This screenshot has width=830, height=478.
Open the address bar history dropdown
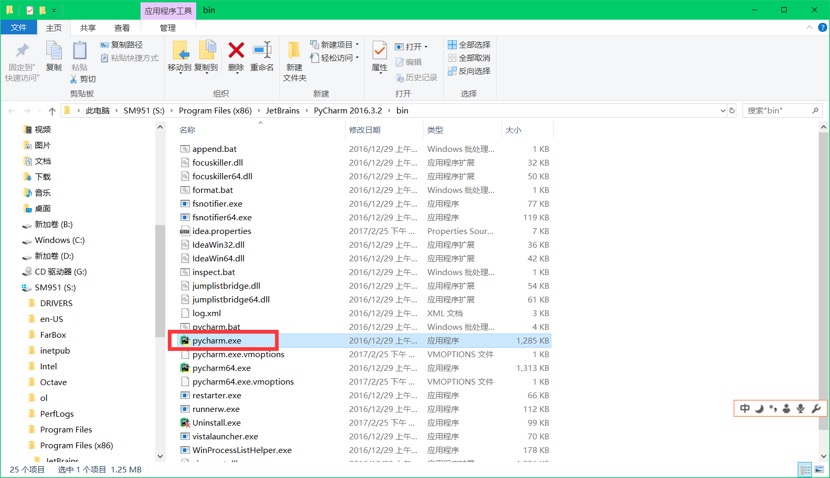(x=723, y=111)
